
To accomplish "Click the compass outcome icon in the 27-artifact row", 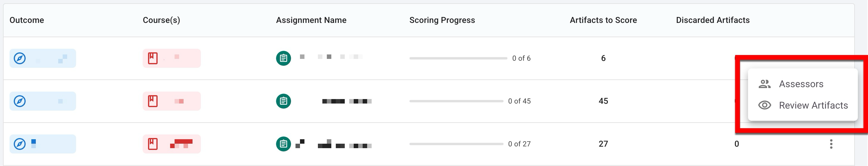I will click(x=19, y=144).
